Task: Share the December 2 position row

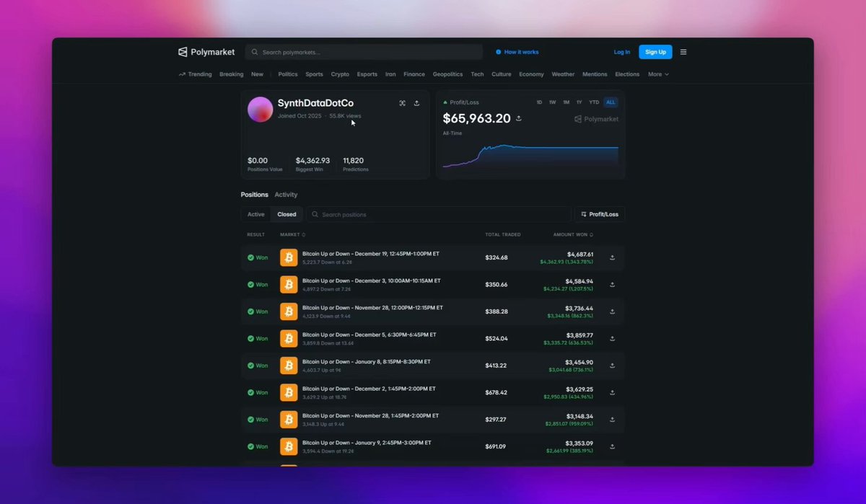Action: pyautogui.click(x=613, y=392)
